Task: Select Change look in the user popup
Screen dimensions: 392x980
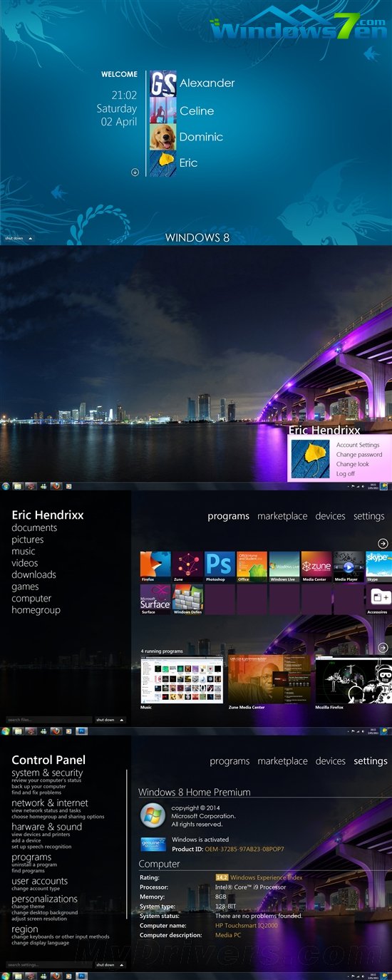Action: point(353,463)
